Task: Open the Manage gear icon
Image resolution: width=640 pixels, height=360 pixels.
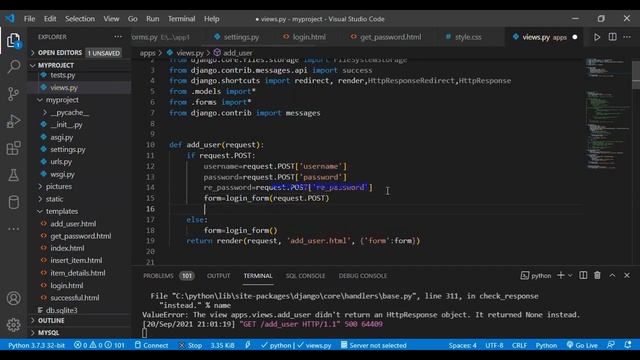Action: 13,325
